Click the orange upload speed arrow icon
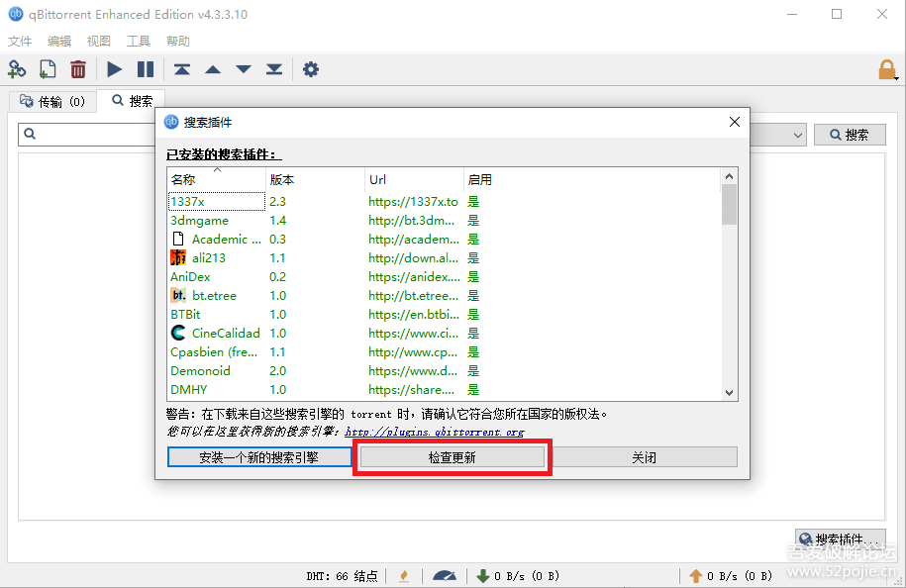Image resolution: width=906 pixels, height=588 pixels. pyautogui.click(x=696, y=576)
